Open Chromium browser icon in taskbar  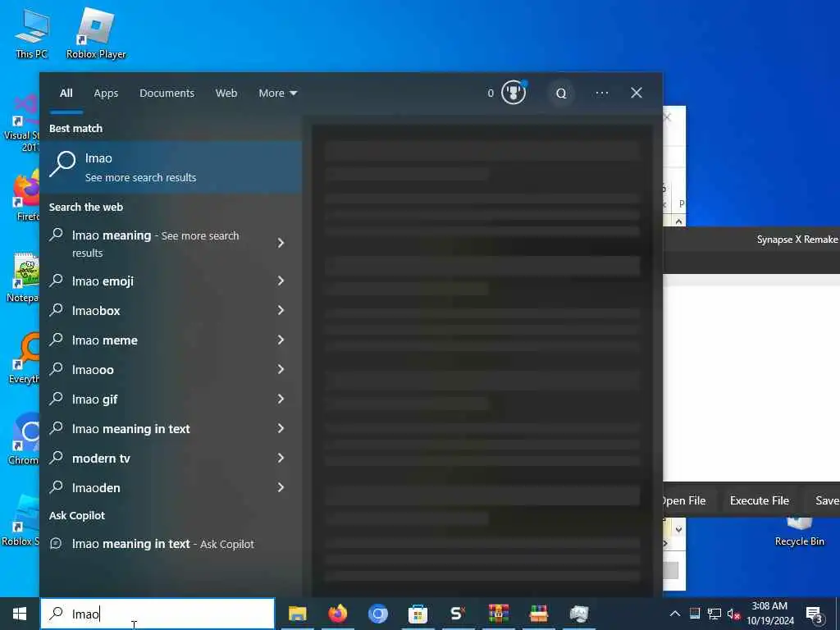point(377,614)
